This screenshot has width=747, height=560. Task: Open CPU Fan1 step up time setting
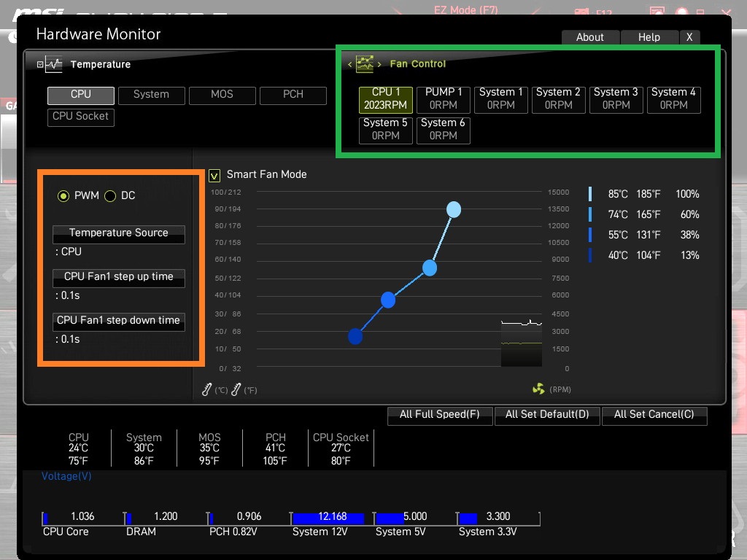click(x=119, y=278)
